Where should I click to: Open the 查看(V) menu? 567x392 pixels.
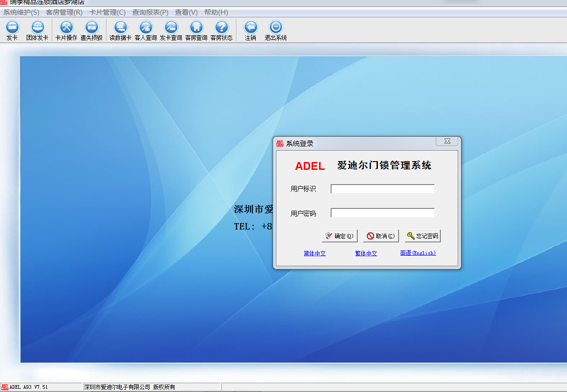click(186, 12)
